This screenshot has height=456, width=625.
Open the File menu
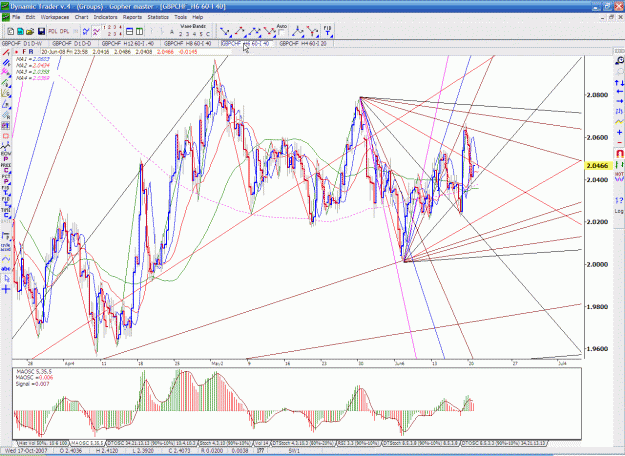point(16,17)
